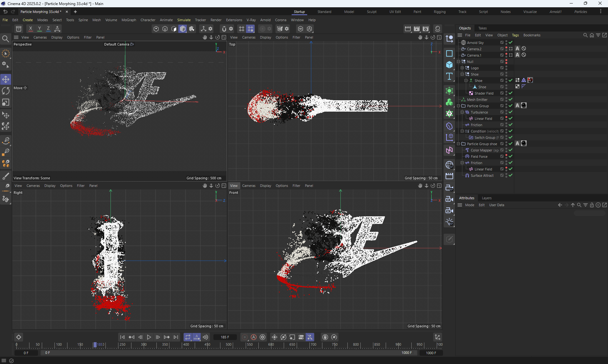
Task: Collapse the Null object tree
Action: (x=458, y=62)
